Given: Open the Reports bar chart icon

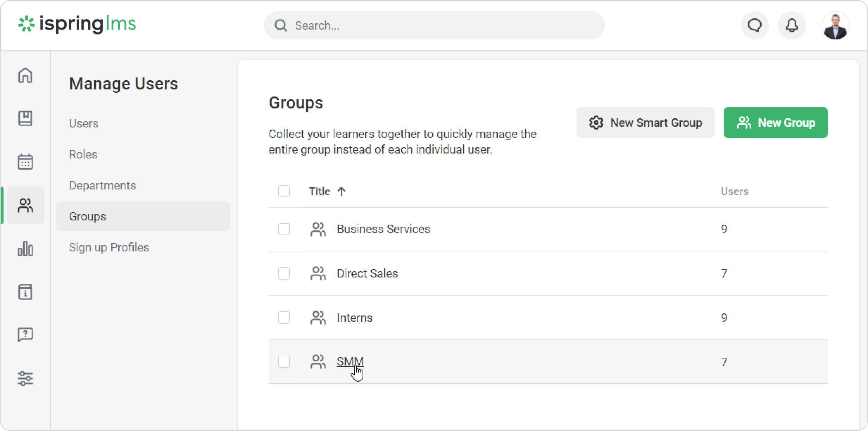Looking at the screenshot, I should point(25,249).
